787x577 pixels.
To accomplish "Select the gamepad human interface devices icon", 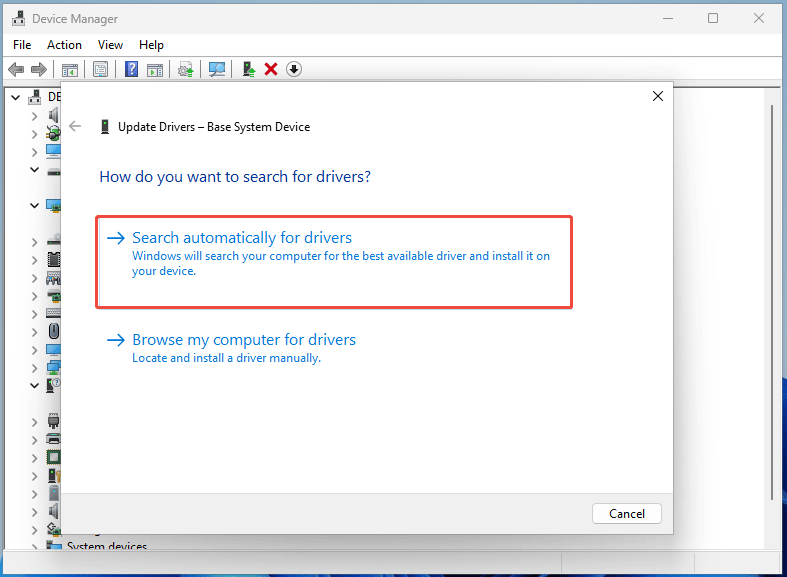I will pyautogui.click(x=53, y=278).
